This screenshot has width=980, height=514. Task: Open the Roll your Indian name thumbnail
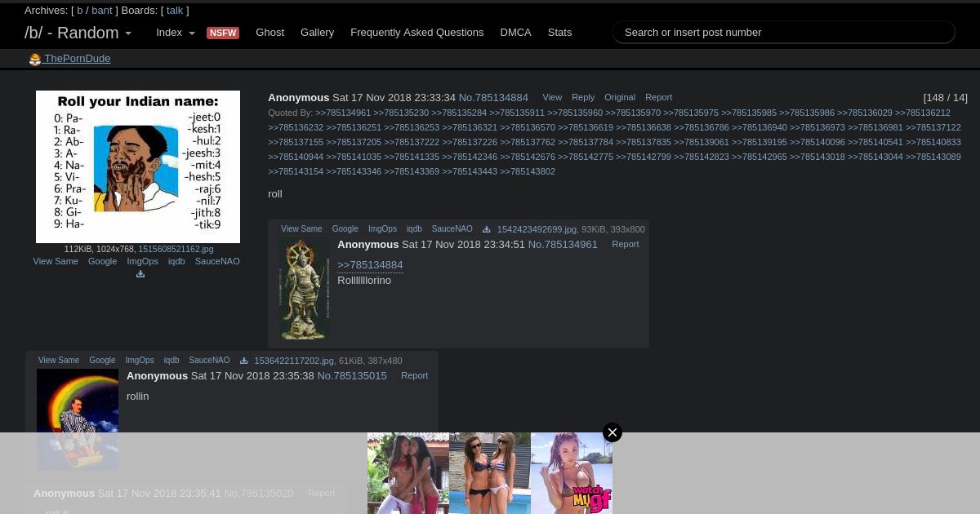point(138,166)
